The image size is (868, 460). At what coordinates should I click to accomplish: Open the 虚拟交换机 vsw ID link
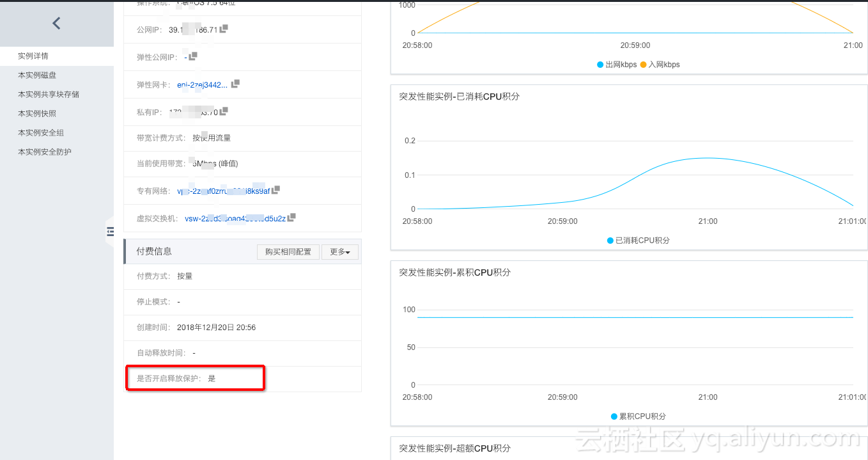(235, 218)
